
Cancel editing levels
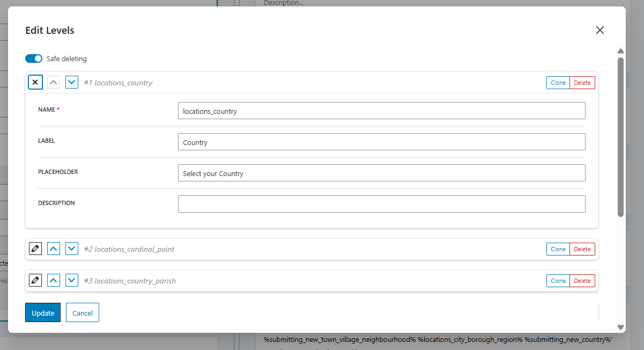click(83, 313)
